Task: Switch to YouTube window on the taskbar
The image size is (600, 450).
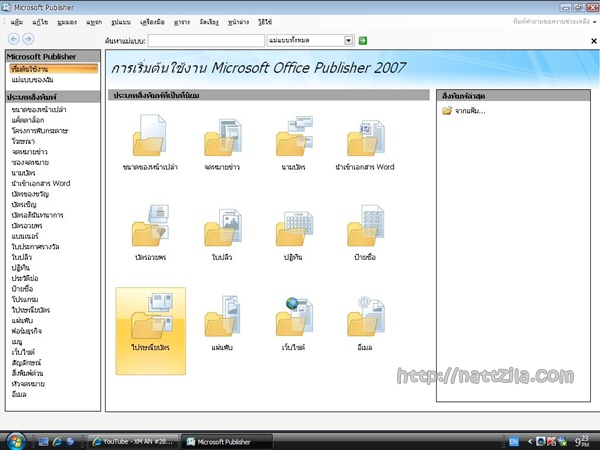Action: pos(133,442)
